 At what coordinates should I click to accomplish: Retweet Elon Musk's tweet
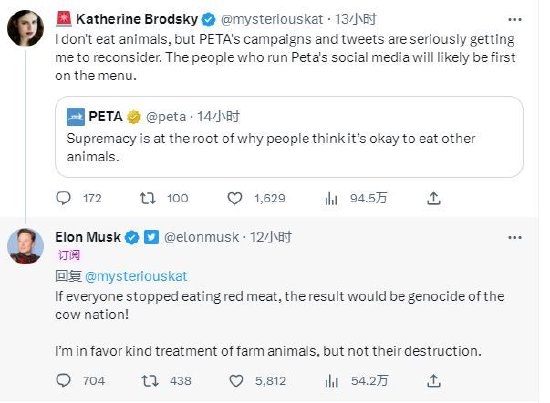tap(150, 381)
